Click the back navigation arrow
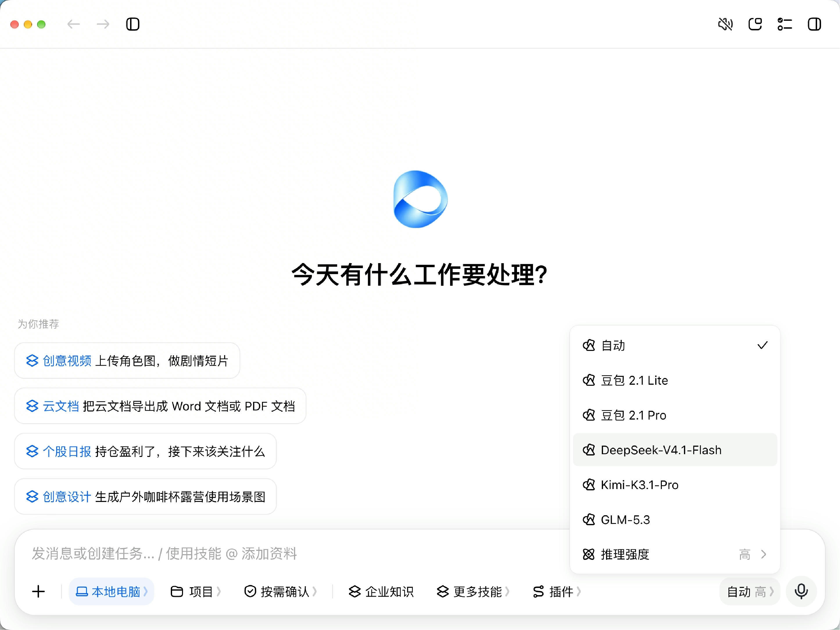The image size is (840, 630). 73,24
